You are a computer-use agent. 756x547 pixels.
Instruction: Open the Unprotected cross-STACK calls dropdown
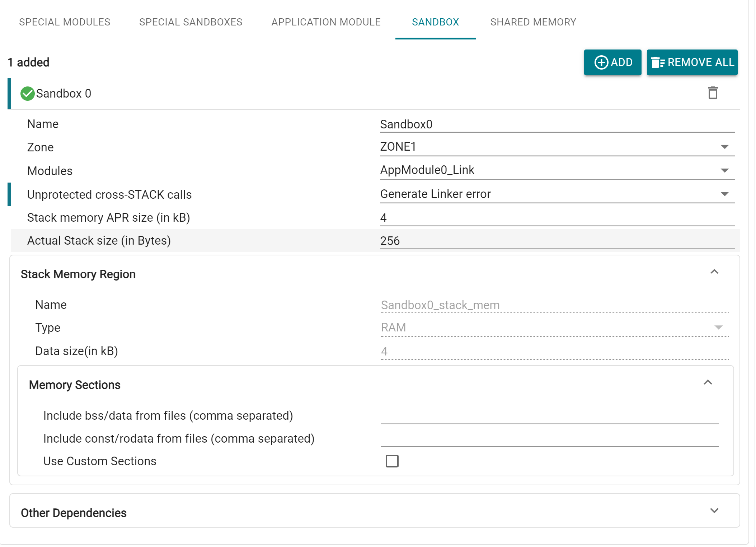725,194
